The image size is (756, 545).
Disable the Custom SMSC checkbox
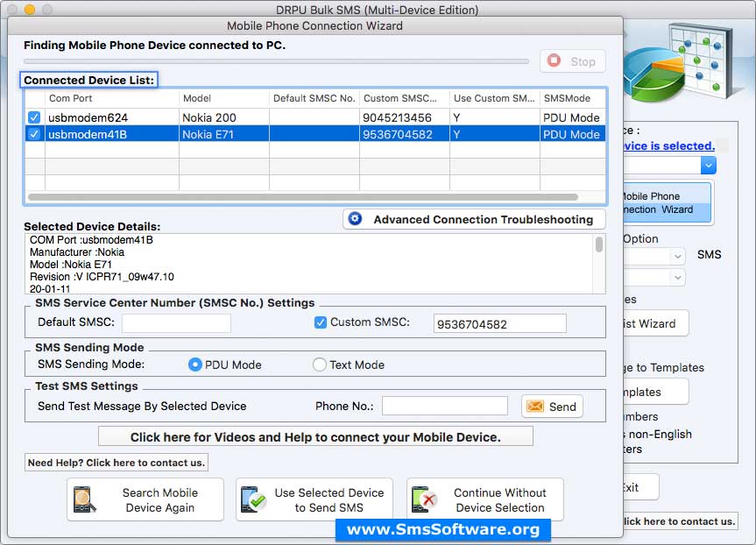click(x=321, y=322)
